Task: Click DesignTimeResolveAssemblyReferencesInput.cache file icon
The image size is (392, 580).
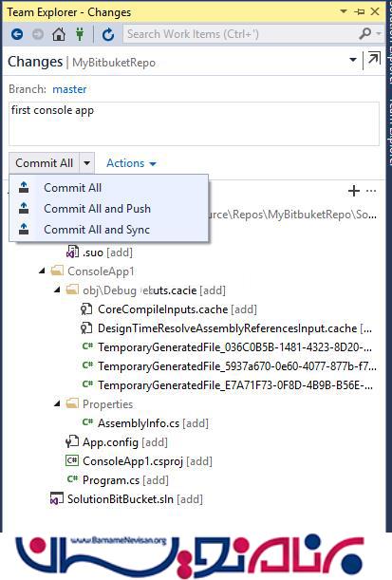Action: [86, 328]
